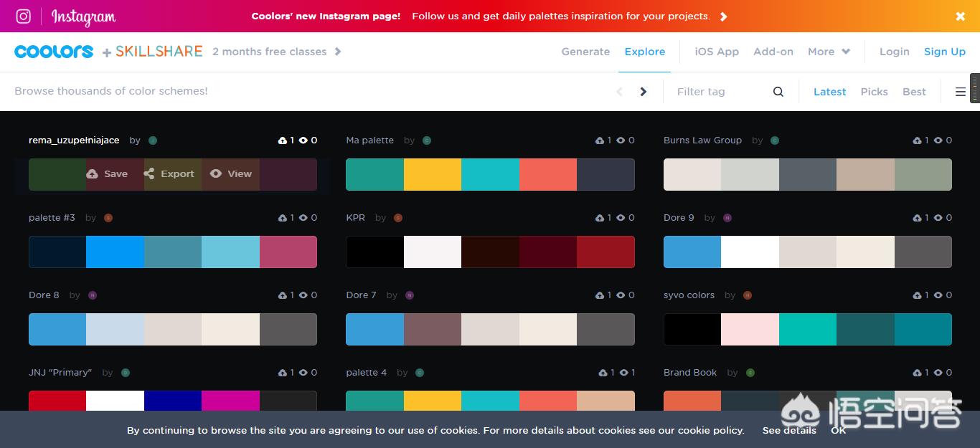980x448 pixels.
Task: Open the iOS App page
Action: point(717,52)
